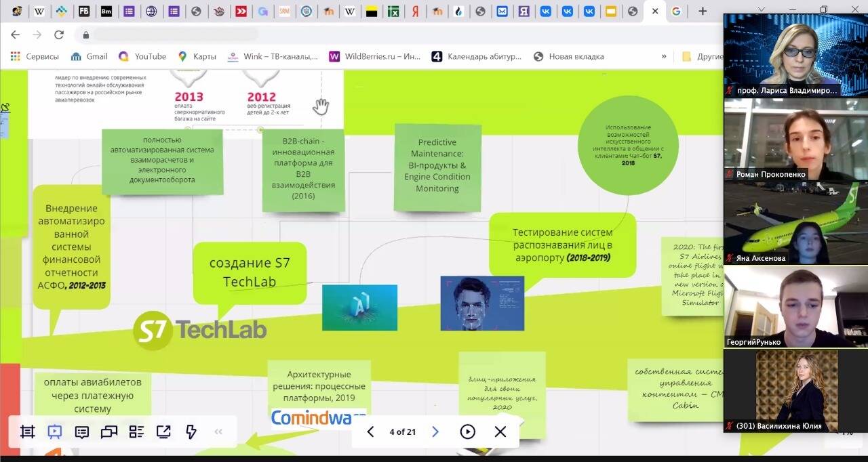868x462 pixels.
Task: Select the AI chip image thumbnail
Action: pyautogui.click(x=359, y=308)
